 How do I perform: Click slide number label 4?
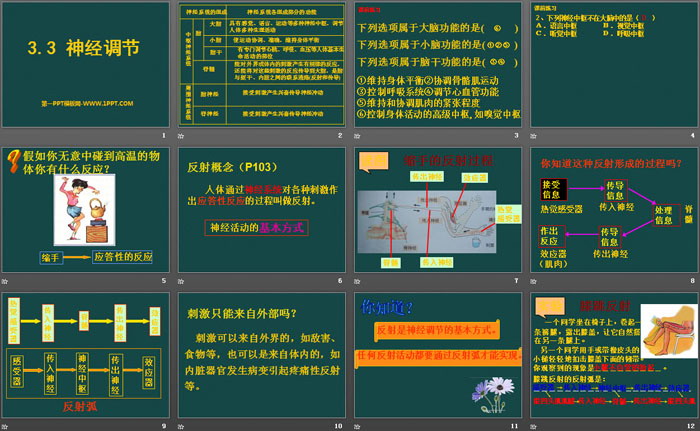click(x=693, y=135)
